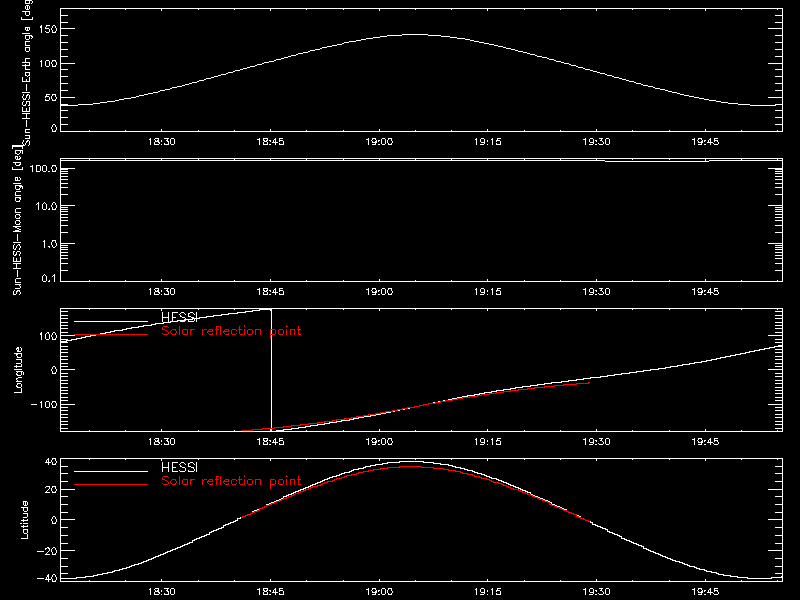
Task: Click the 20 tick label on Latitude plot
Action: [51, 489]
